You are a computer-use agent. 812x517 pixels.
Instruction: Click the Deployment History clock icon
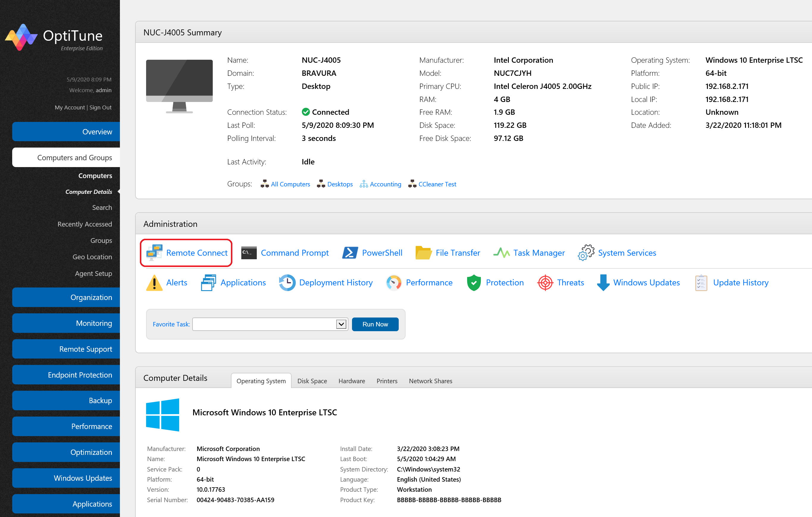point(287,283)
